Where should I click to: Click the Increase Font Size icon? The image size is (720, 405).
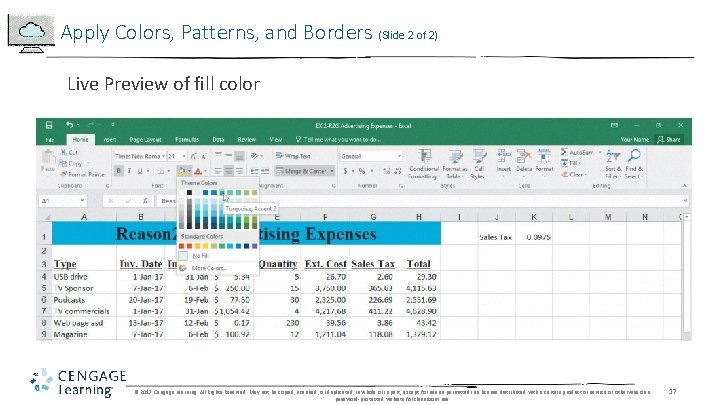194,157
